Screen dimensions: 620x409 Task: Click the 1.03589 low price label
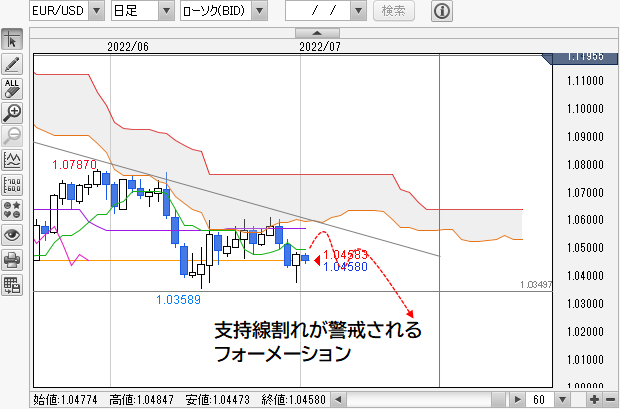click(x=178, y=299)
